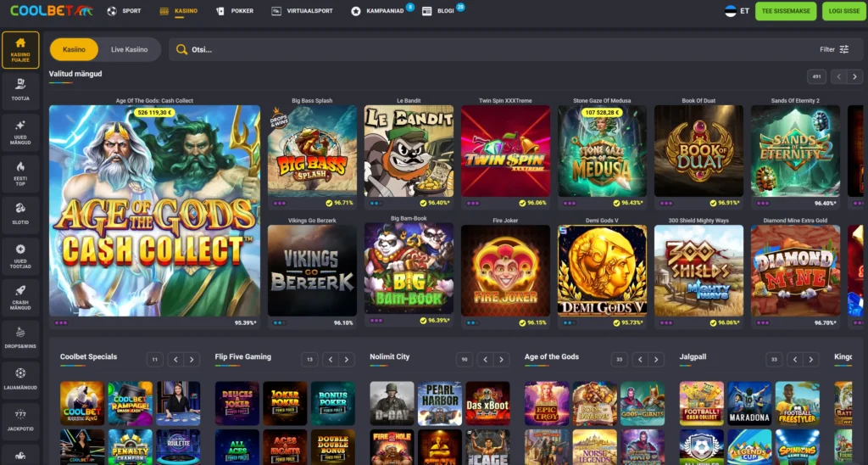Click Coolbet Specials count 11 button
This screenshot has width=868, height=465.
coord(155,360)
